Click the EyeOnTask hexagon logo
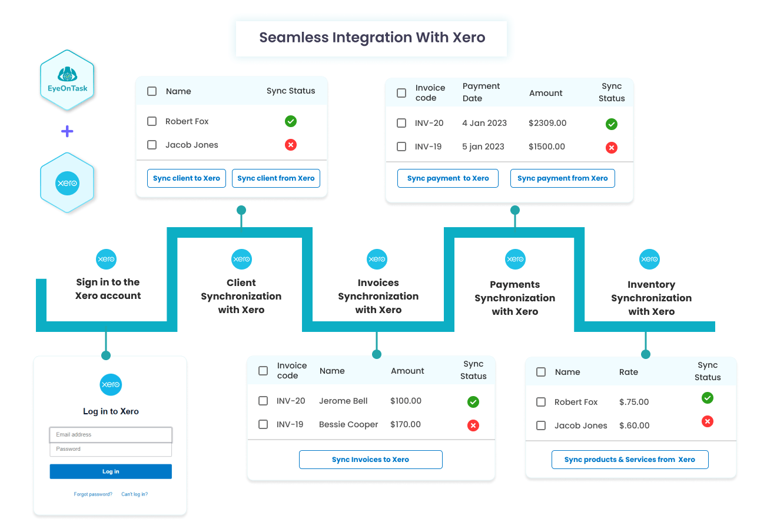This screenshot has width=757, height=532. coord(67,80)
